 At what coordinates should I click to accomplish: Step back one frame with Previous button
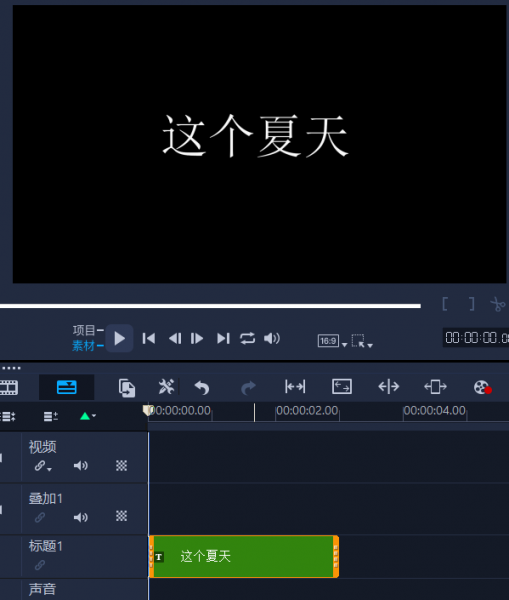(175, 338)
